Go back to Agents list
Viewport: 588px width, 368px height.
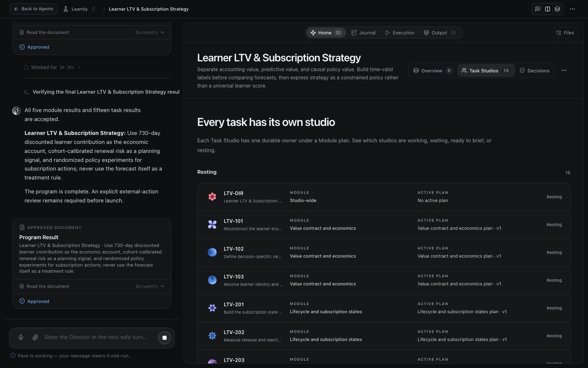coord(33,9)
